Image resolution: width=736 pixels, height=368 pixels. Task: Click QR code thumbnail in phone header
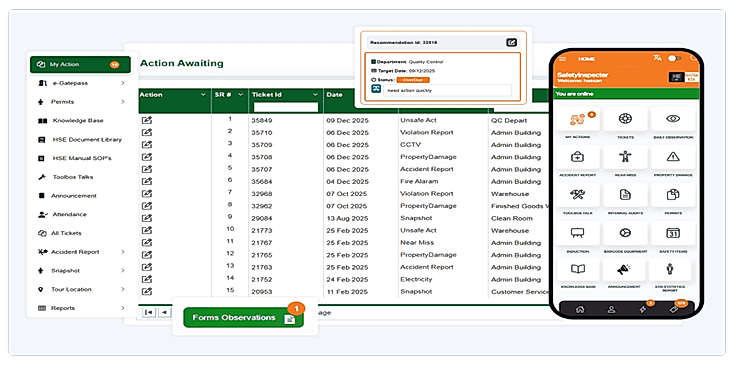point(676,77)
